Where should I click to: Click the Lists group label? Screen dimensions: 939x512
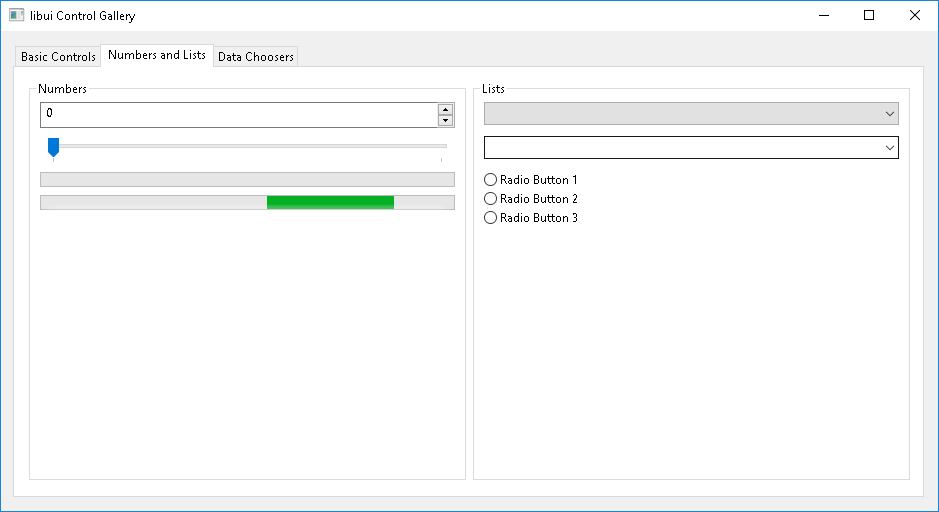tap(493, 89)
